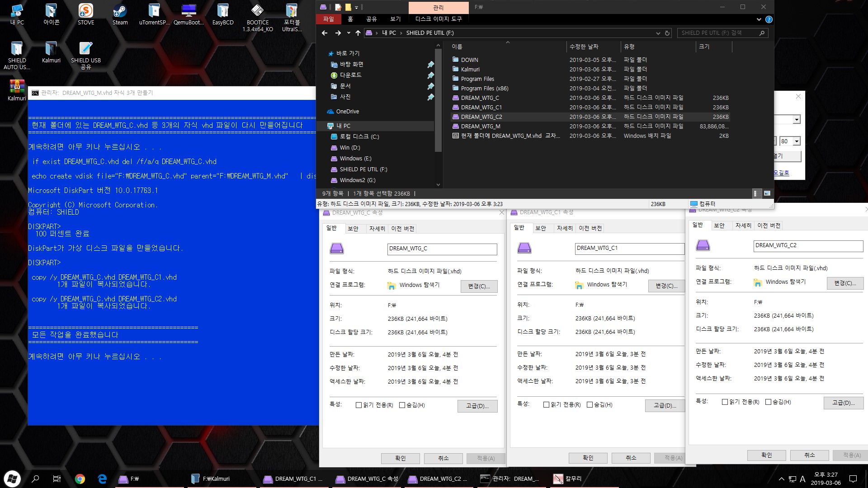Check 숨김 in DREAM_WTG_C1 properties

[590, 405]
